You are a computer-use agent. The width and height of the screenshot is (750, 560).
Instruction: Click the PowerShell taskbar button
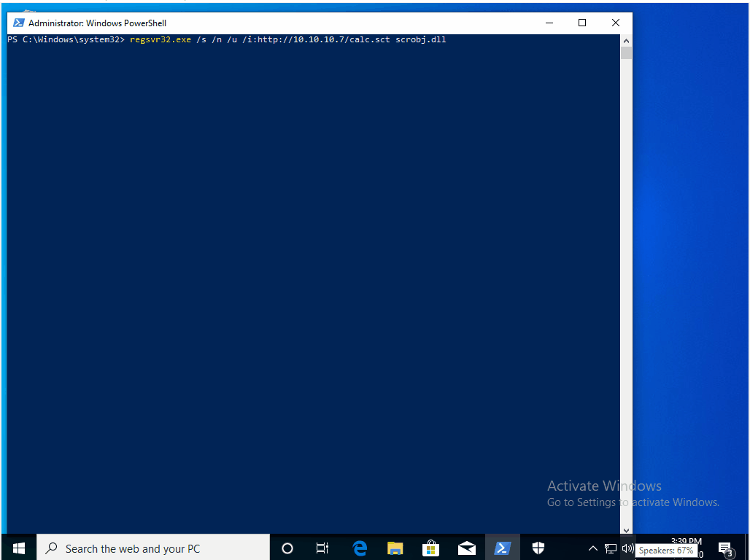pos(502,548)
